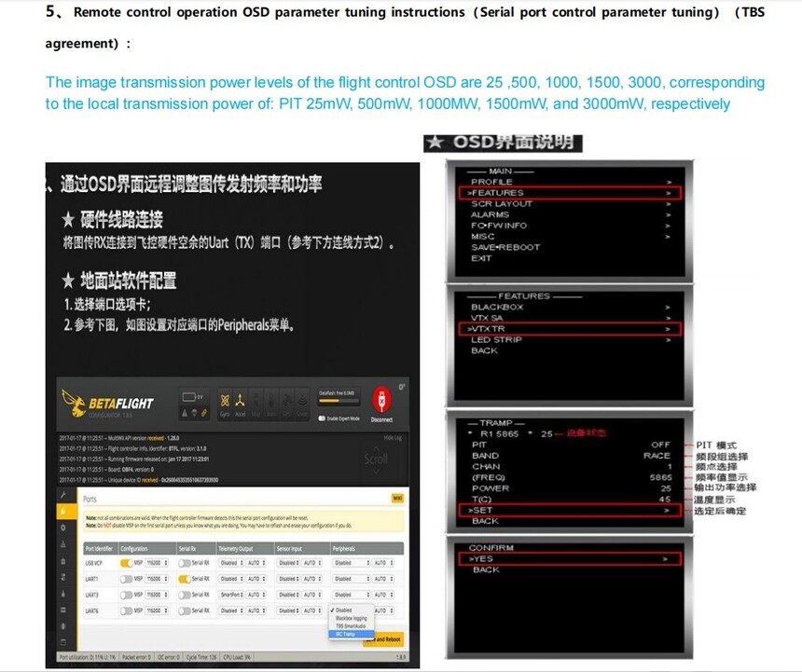Select the Gyro sensor icon

point(225,405)
